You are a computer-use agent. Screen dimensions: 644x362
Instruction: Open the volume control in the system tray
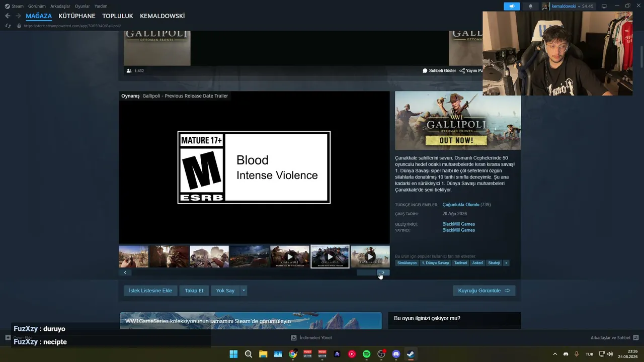coord(610,354)
